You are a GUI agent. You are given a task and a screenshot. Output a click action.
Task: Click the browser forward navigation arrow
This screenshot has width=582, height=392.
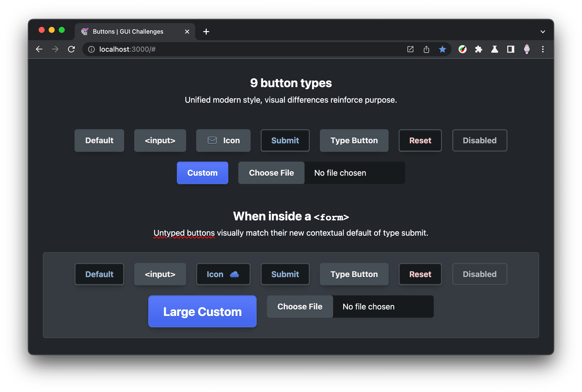55,49
